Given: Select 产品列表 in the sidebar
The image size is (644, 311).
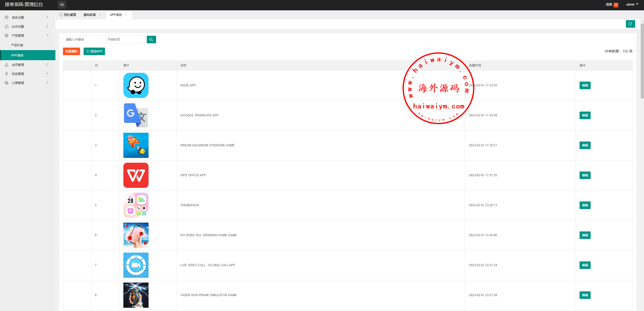Looking at the screenshot, I should [x=17, y=45].
